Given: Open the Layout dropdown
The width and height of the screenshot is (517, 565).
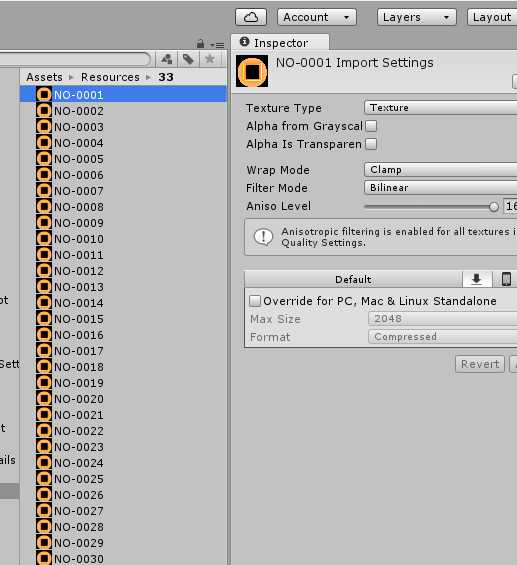Looking at the screenshot, I should (492, 17).
